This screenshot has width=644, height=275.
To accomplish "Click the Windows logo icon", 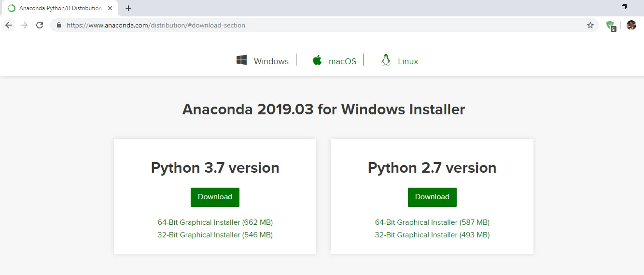I will click(242, 60).
